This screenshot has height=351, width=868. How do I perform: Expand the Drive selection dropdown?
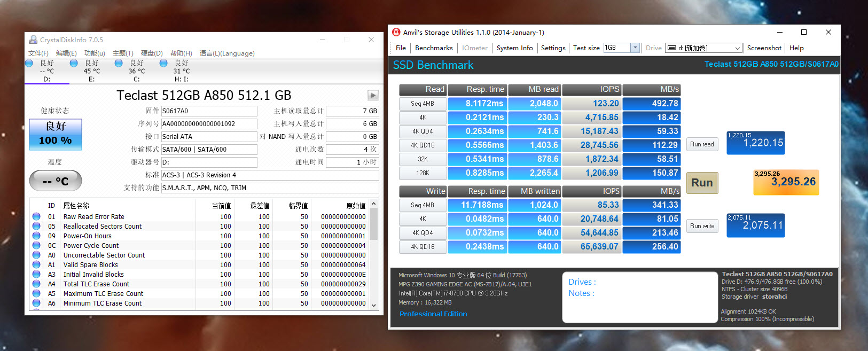point(737,48)
